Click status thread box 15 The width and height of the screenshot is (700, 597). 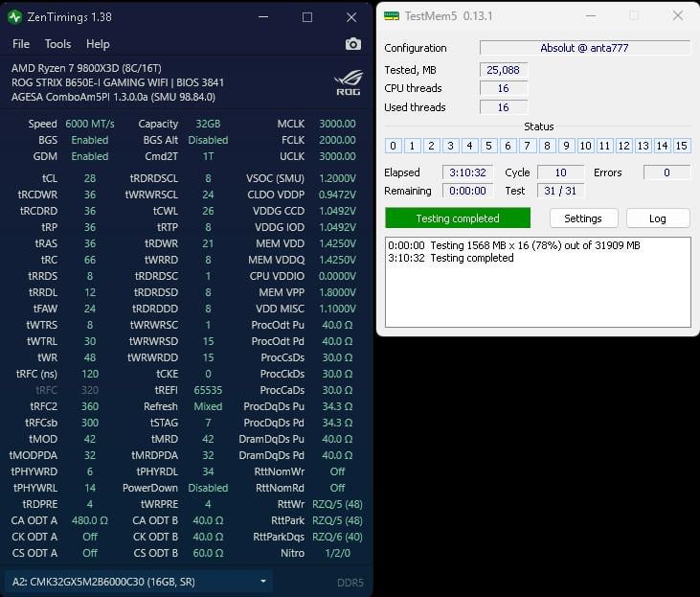pyautogui.click(x=681, y=146)
